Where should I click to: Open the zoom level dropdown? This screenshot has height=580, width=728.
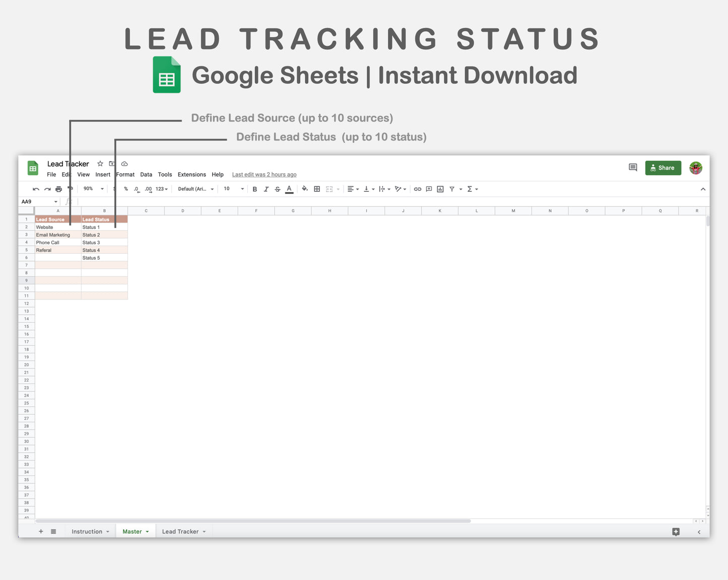click(92, 189)
